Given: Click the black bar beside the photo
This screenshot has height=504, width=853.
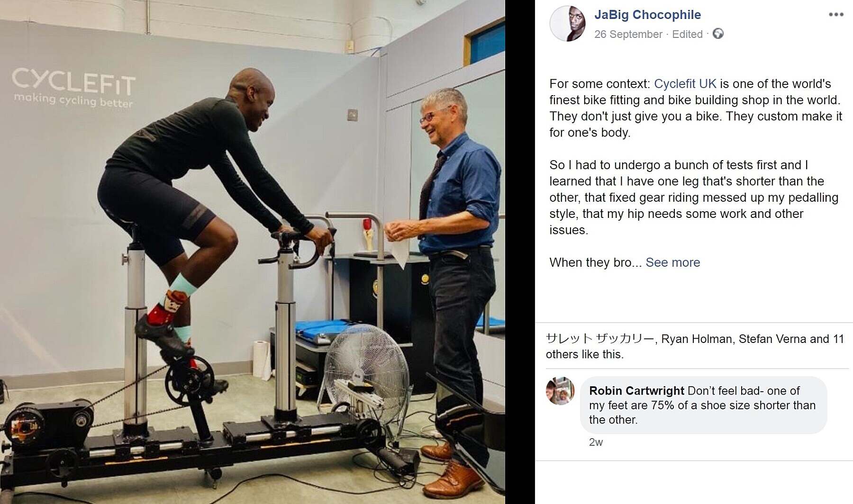Looking at the screenshot, I should point(520,252).
